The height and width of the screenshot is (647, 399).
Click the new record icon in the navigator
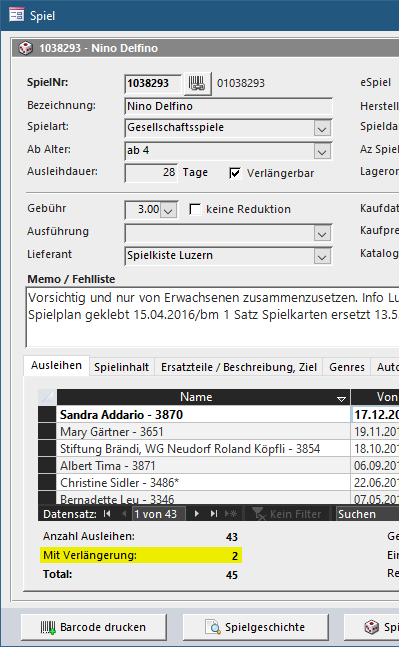click(231, 514)
